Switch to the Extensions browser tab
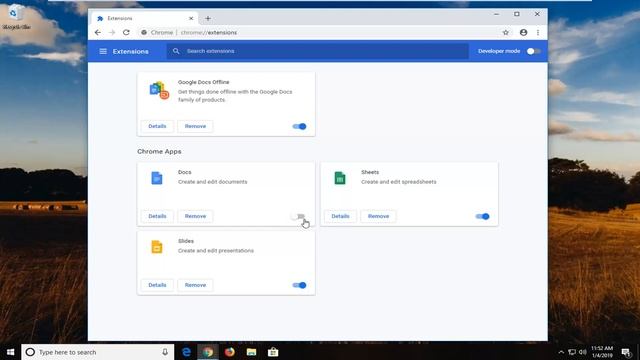 [145, 18]
